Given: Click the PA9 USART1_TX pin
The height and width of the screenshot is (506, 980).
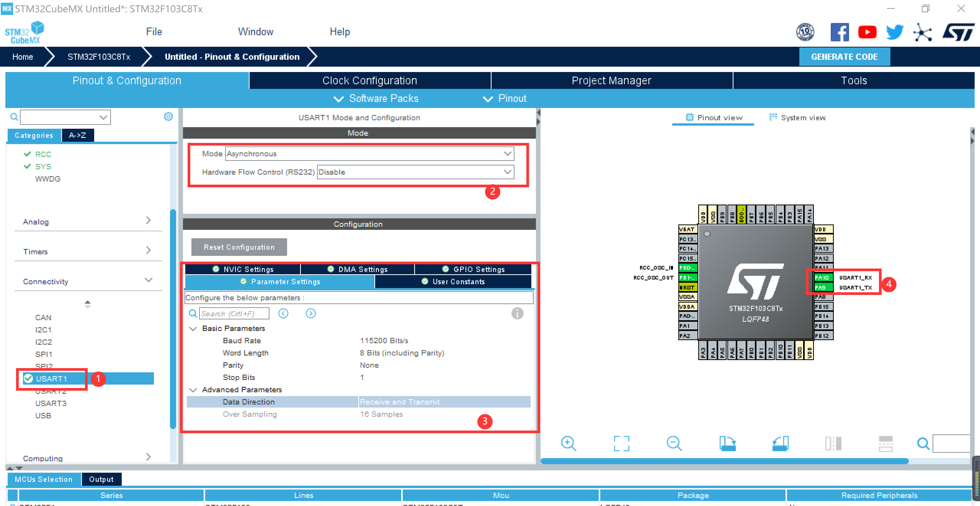Looking at the screenshot, I should coord(823,287).
